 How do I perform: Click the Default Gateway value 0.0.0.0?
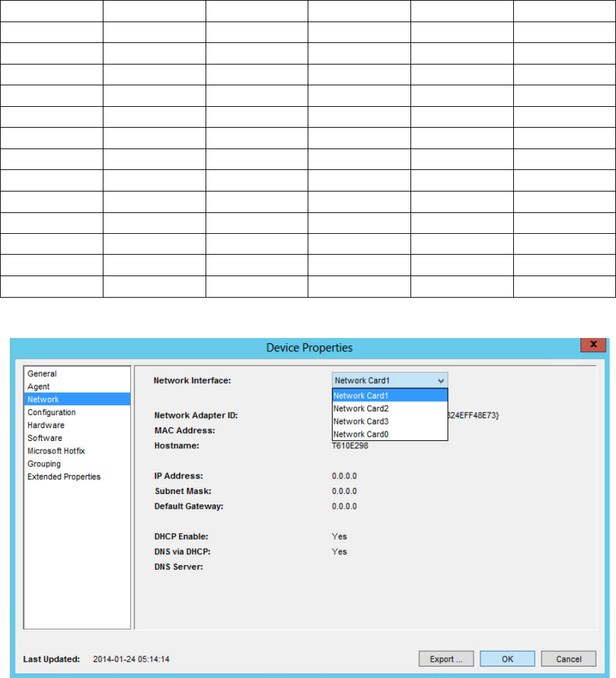(x=344, y=507)
